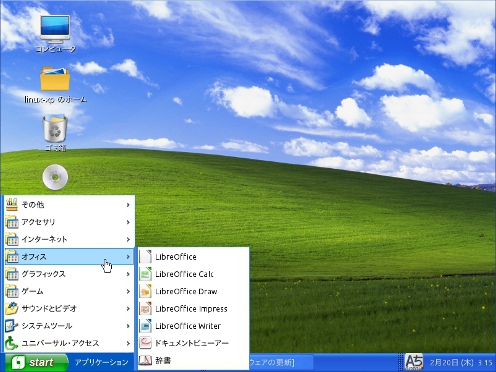
Task: Click the ドキュメントビューアー icon
Action: 145,343
